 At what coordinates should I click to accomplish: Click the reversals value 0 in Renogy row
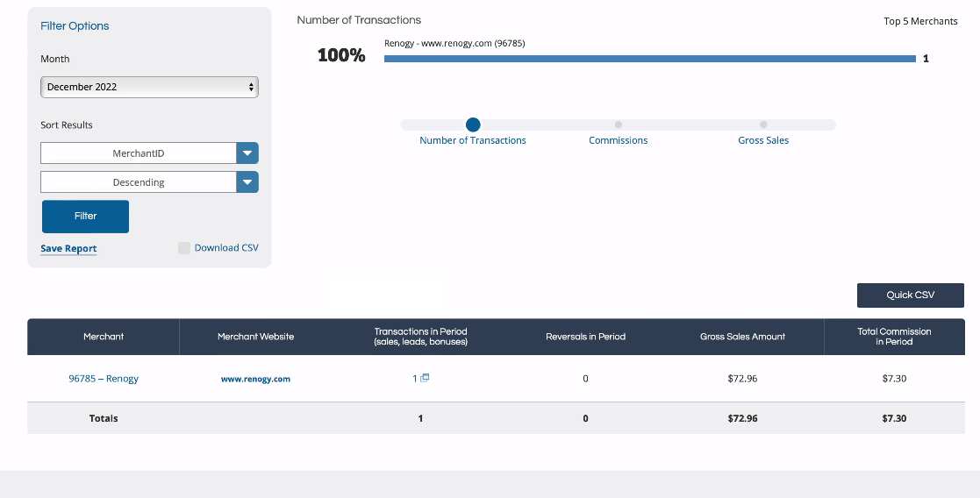point(585,378)
